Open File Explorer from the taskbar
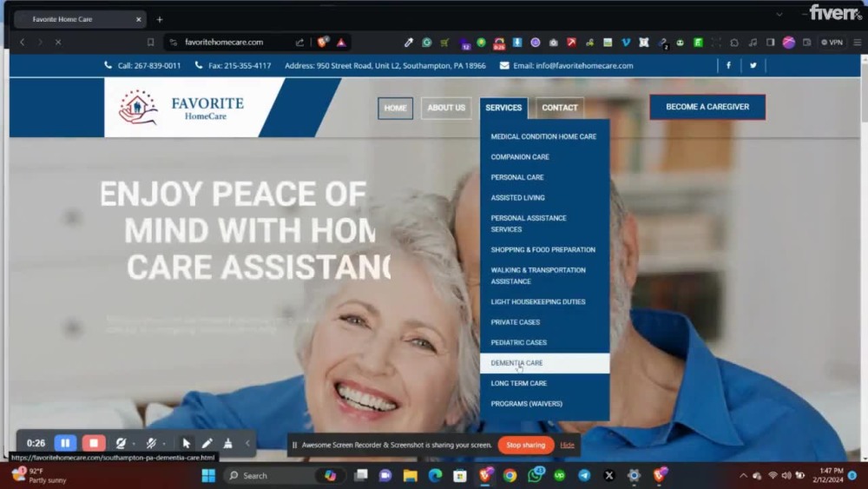 (x=411, y=476)
